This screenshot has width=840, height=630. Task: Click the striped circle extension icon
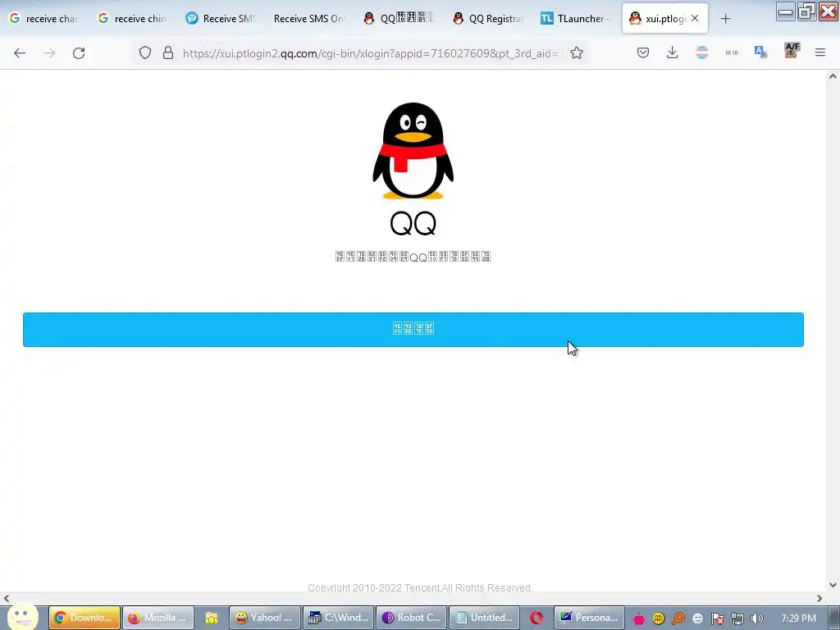pyautogui.click(x=702, y=52)
